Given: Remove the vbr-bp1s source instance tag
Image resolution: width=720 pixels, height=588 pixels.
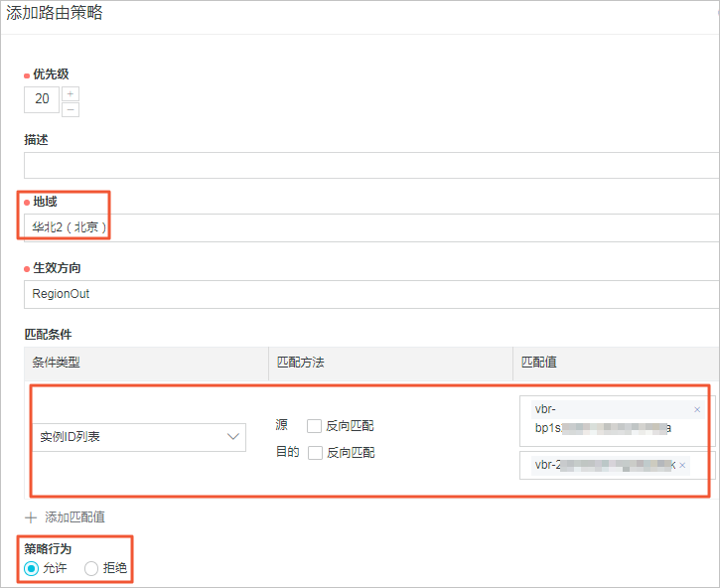Looking at the screenshot, I should pyautogui.click(x=697, y=410).
